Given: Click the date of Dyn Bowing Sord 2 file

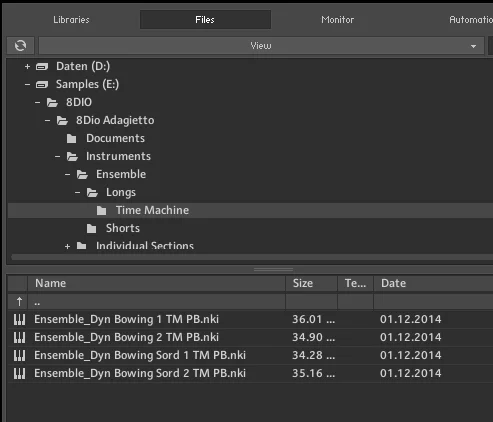Looking at the screenshot, I should click(x=411, y=373).
